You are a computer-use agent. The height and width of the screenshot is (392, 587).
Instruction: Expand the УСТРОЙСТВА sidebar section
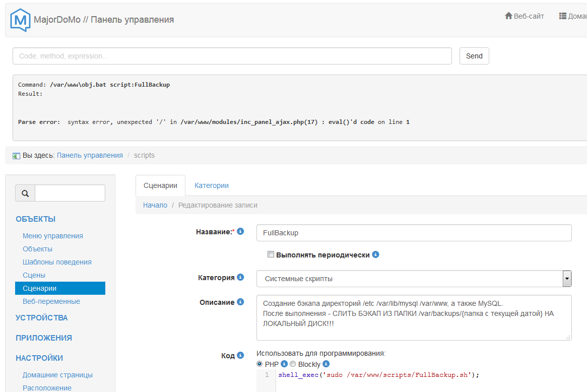pos(41,318)
